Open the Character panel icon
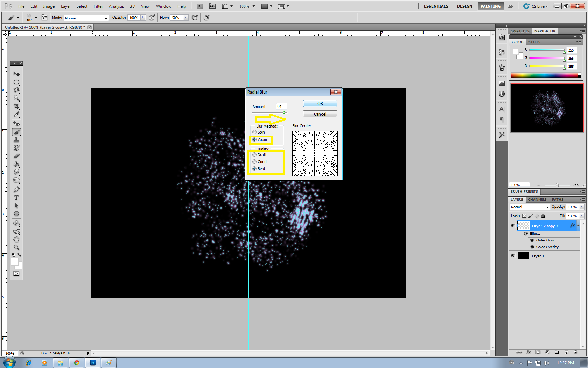Viewport: 588px width, 368px height. tap(502, 109)
